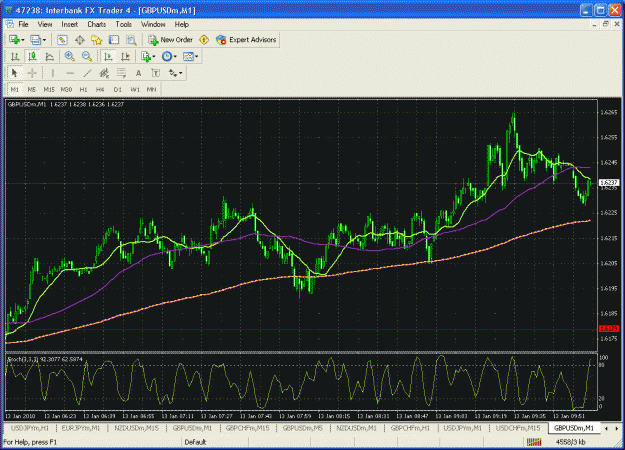Switch chart to Candlesticks mode
The width and height of the screenshot is (625, 450).
click(32, 57)
